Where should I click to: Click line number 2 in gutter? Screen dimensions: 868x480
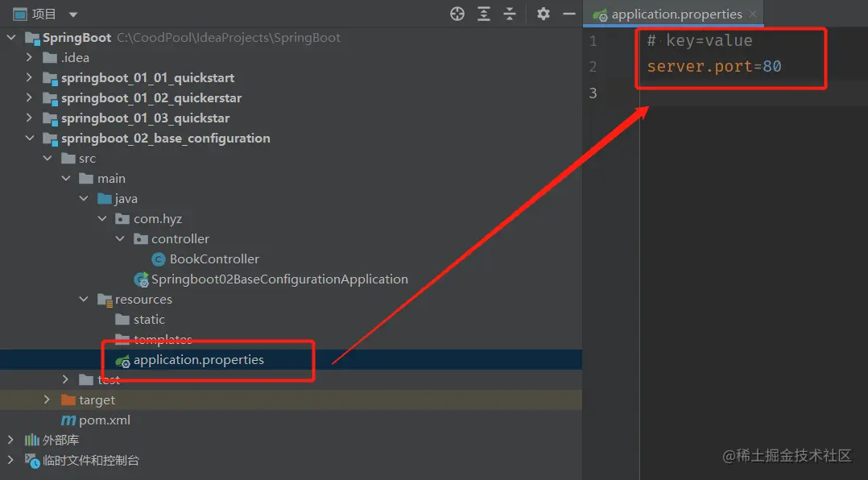tap(593, 67)
